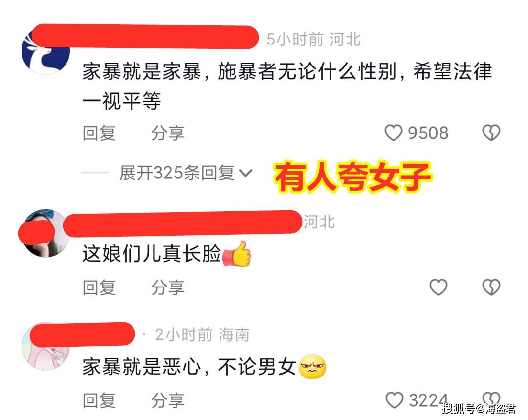The height and width of the screenshot is (420, 528).
Task: Click the annoyed face emoji
Action: tap(312, 367)
